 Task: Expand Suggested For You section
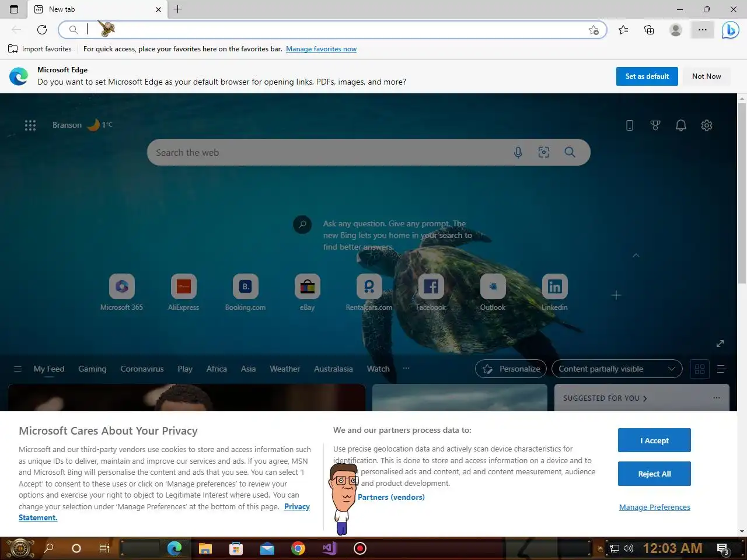pos(605,398)
